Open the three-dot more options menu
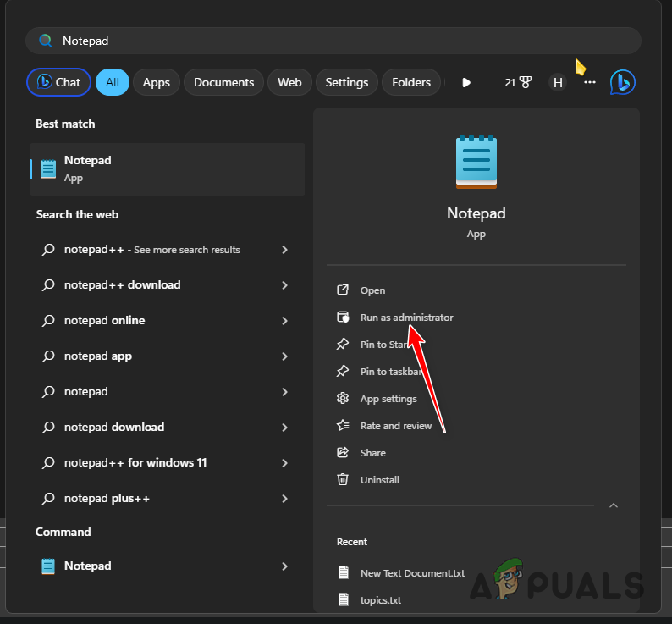The height and width of the screenshot is (624, 672). click(x=590, y=82)
